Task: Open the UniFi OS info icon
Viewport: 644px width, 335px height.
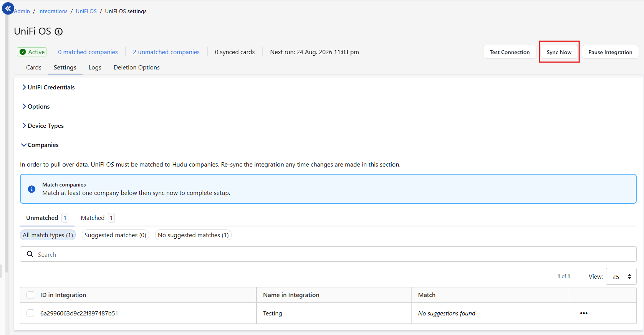Action: click(x=58, y=32)
